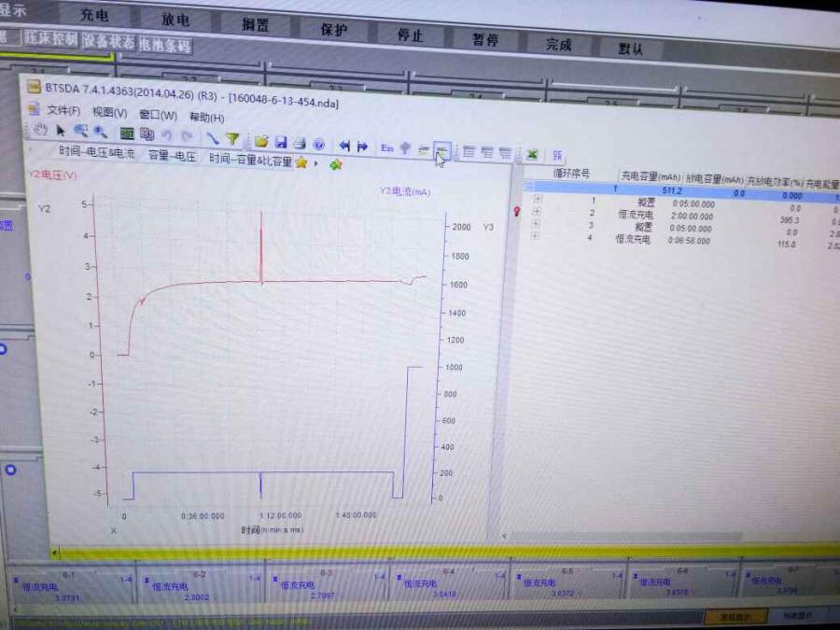Click the 放电容量(mAh) column header
The height and width of the screenshot is (630, 840).
click(x=715, y=179)
